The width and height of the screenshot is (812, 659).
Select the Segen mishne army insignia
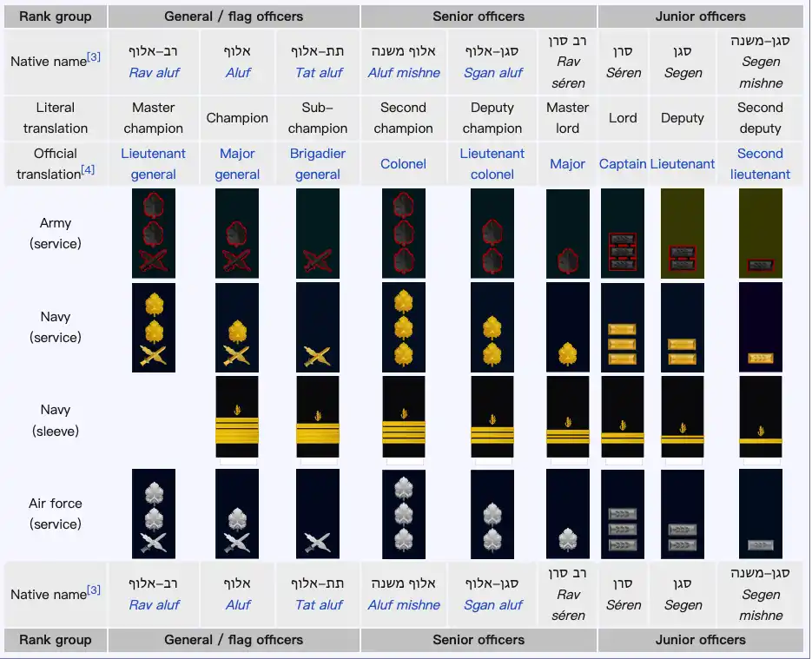point(761,233)
